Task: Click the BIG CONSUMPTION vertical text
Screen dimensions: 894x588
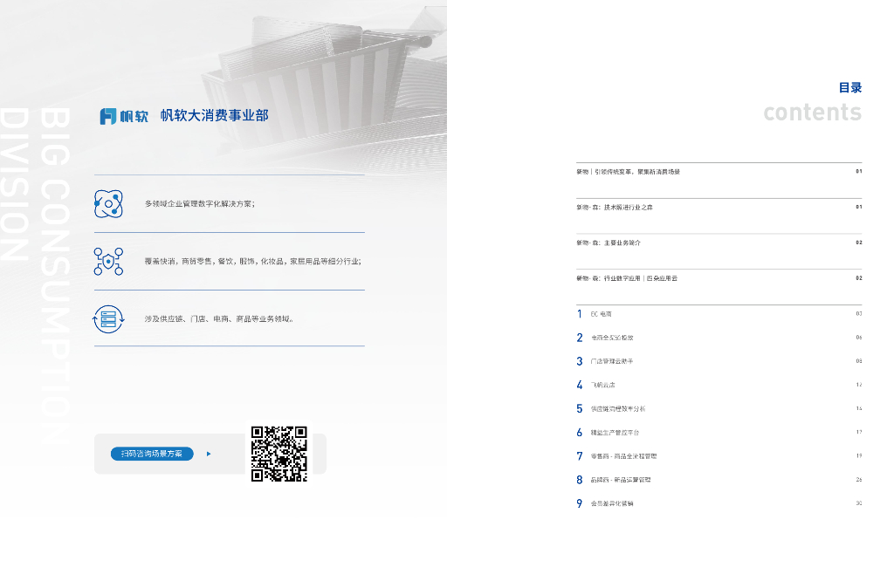Action: click(56, 276)
